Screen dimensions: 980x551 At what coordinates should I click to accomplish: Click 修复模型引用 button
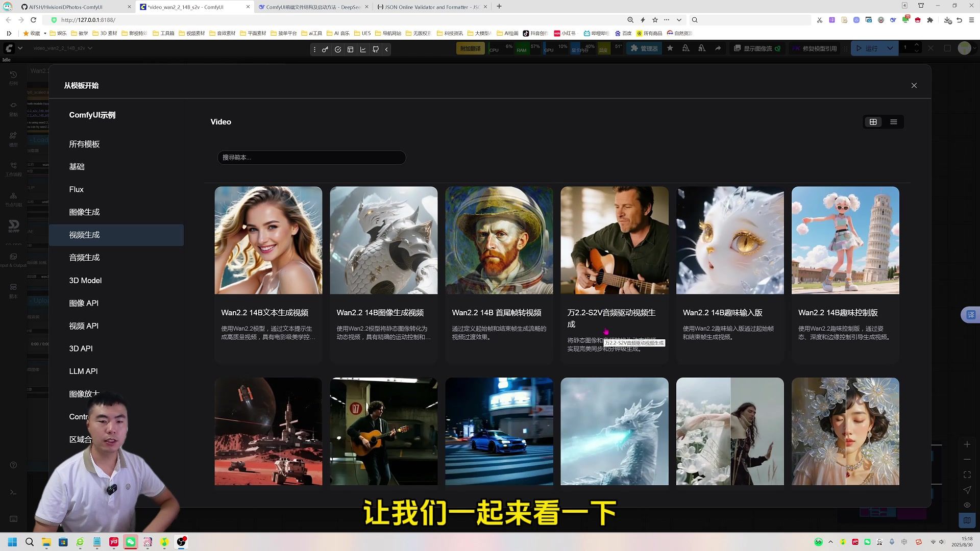click(815, 48)
